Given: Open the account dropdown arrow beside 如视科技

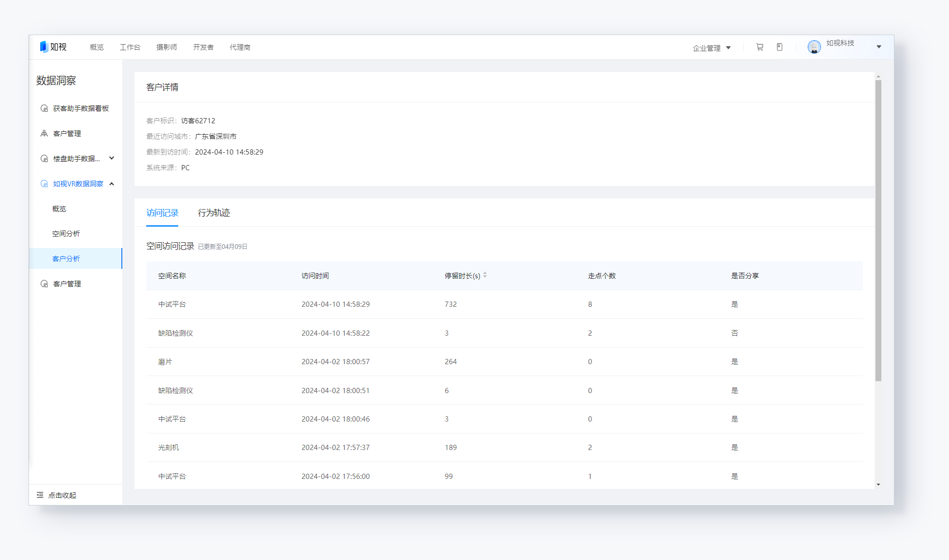Looking at the screenshot, I should 879,47.
